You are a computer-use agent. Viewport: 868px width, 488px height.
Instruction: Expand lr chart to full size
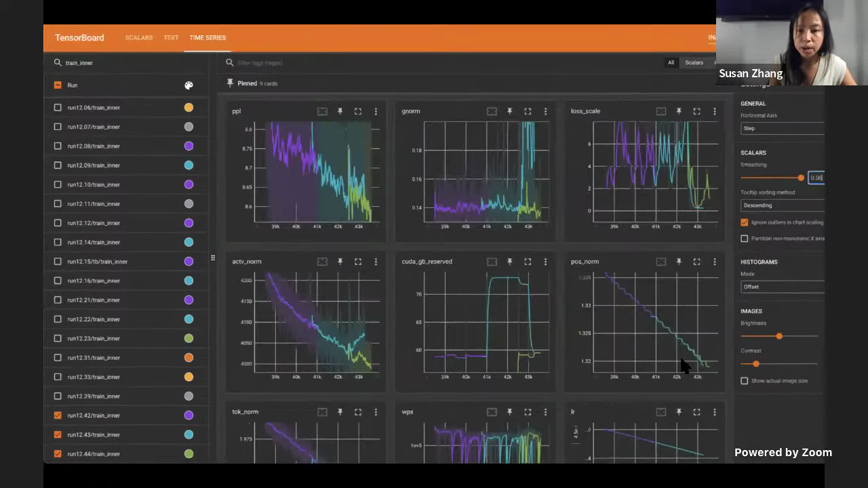tap(696, 412)
